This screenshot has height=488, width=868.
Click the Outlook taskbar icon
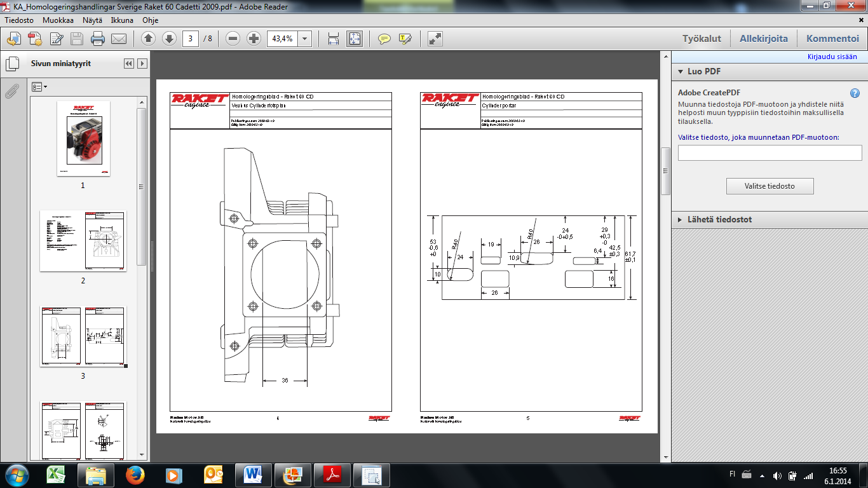[x=214, y=475]
